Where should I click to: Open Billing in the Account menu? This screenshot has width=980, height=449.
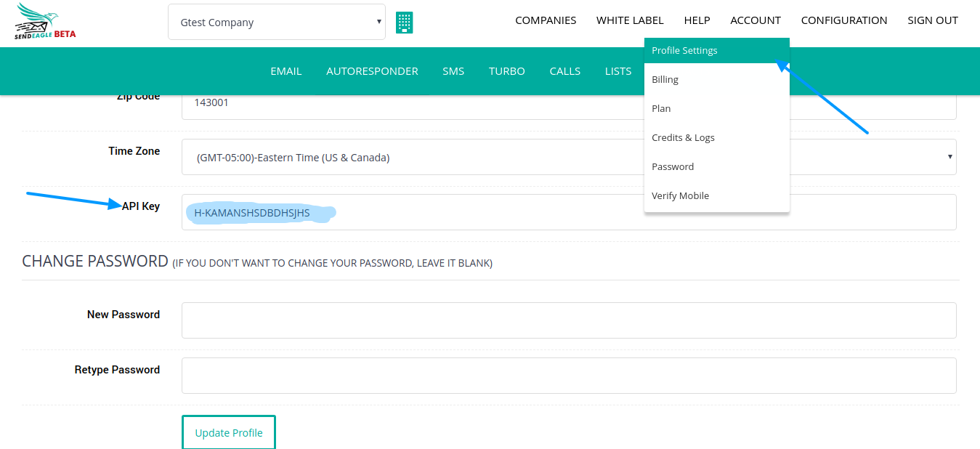tap(665, 80)
